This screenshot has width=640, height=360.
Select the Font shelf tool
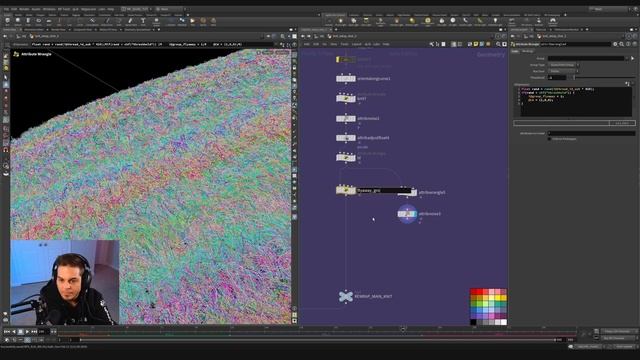click(x=143, y=21)
